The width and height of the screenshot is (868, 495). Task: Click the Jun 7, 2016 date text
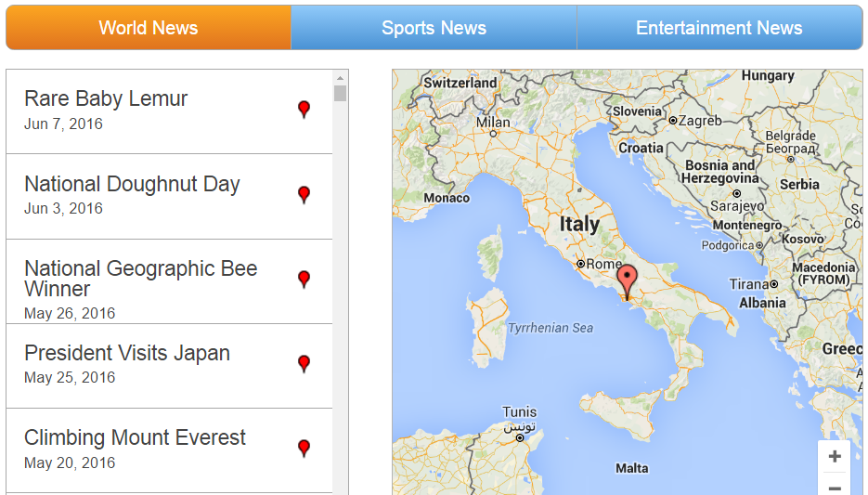coord(63,124)
